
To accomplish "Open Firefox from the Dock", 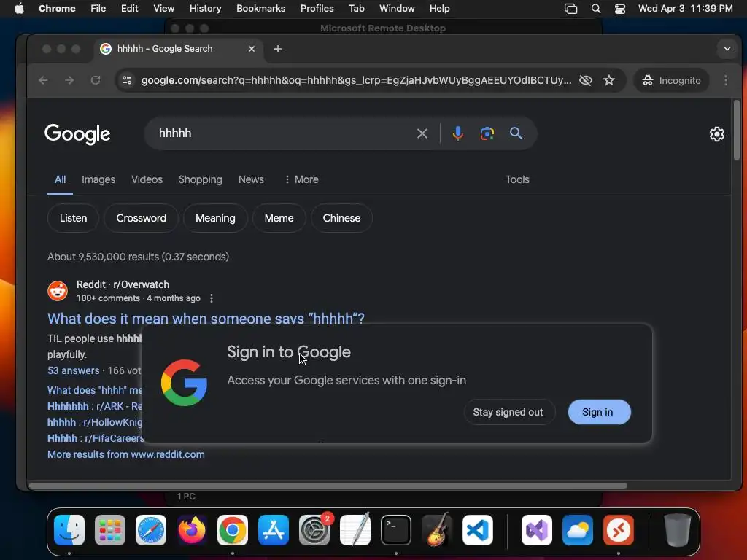I will point(192,530).
